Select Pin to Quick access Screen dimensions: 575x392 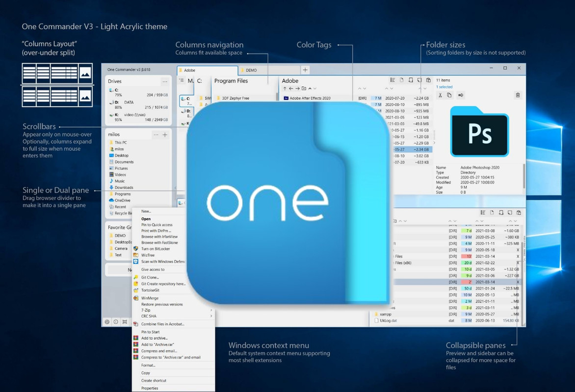[157, 225]
